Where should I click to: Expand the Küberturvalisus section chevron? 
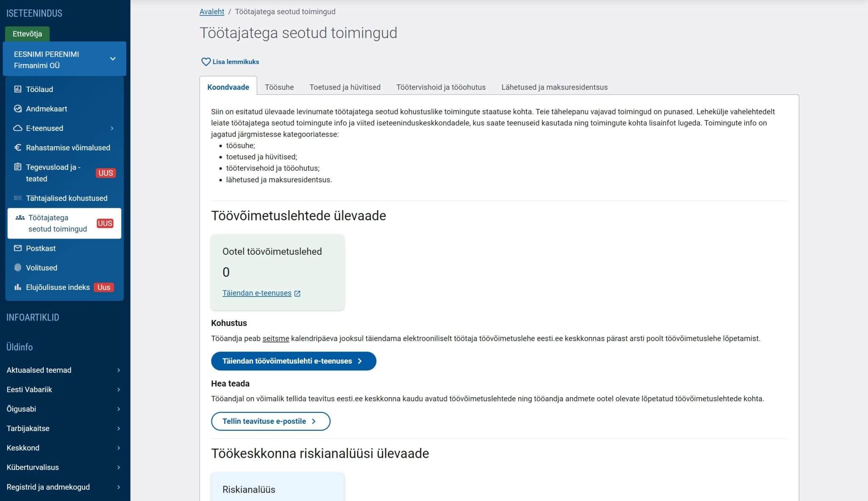(x=119, y=467)
